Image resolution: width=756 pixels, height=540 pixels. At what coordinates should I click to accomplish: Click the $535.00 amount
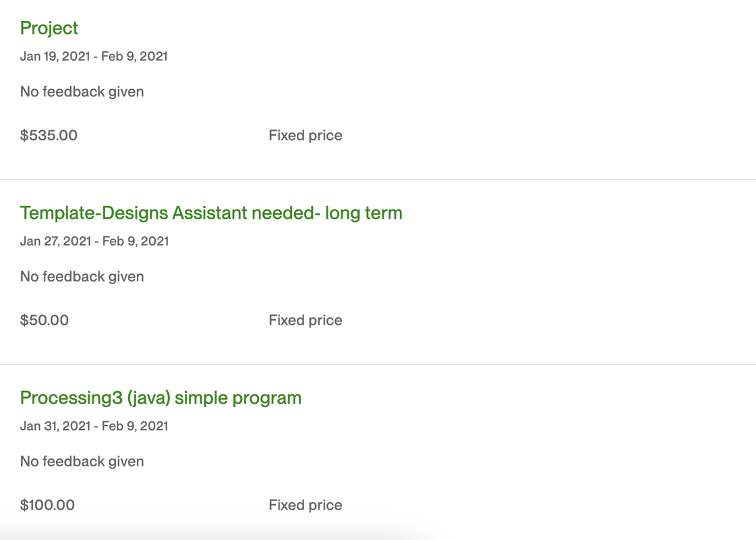(x=49, y=135)
